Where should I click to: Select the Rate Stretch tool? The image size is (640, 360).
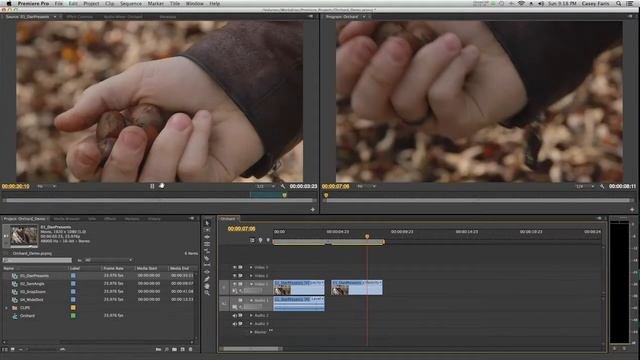(x=207, y=251)
